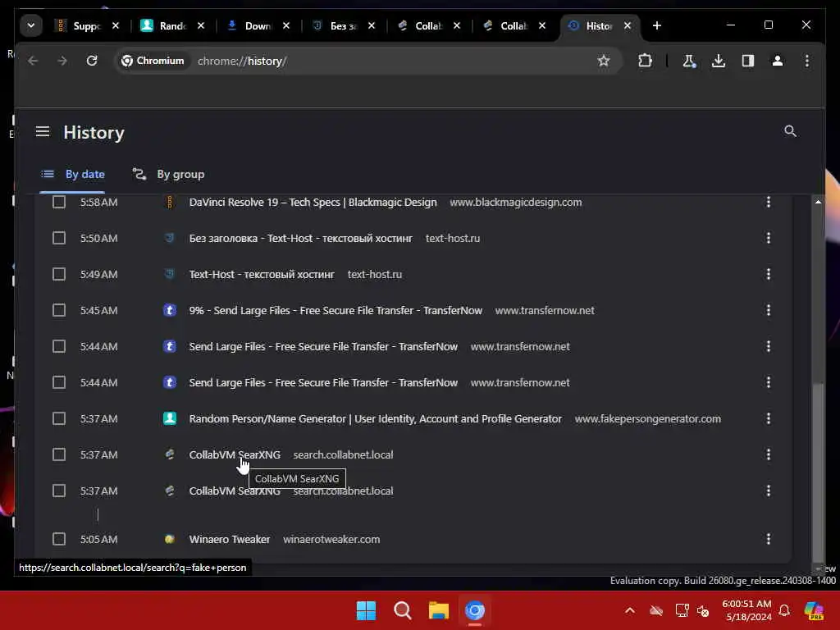Screen dimensions: 840x630
Task: Open File Explorer from the taskbar
Action: [x=438, y=610]
